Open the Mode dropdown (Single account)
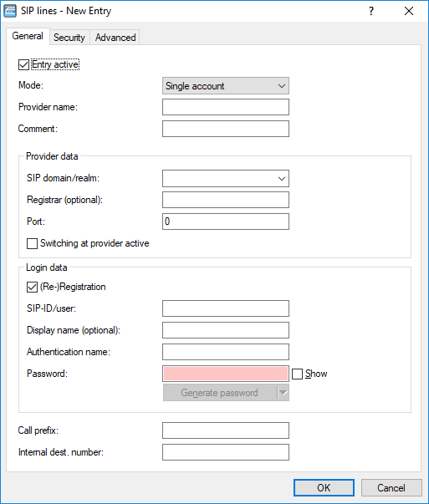Viewport: 429px width, 504px height. (226, 86)
